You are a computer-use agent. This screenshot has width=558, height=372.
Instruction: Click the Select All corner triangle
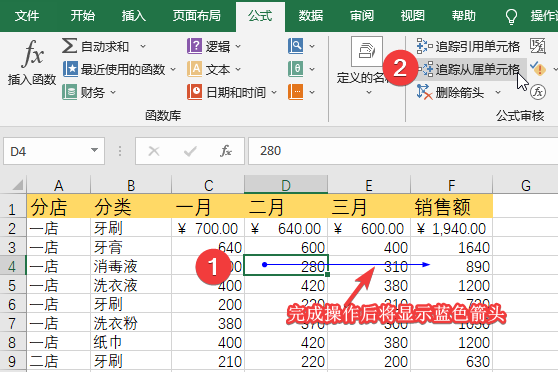pyautogui.click(x=17, y=185)
